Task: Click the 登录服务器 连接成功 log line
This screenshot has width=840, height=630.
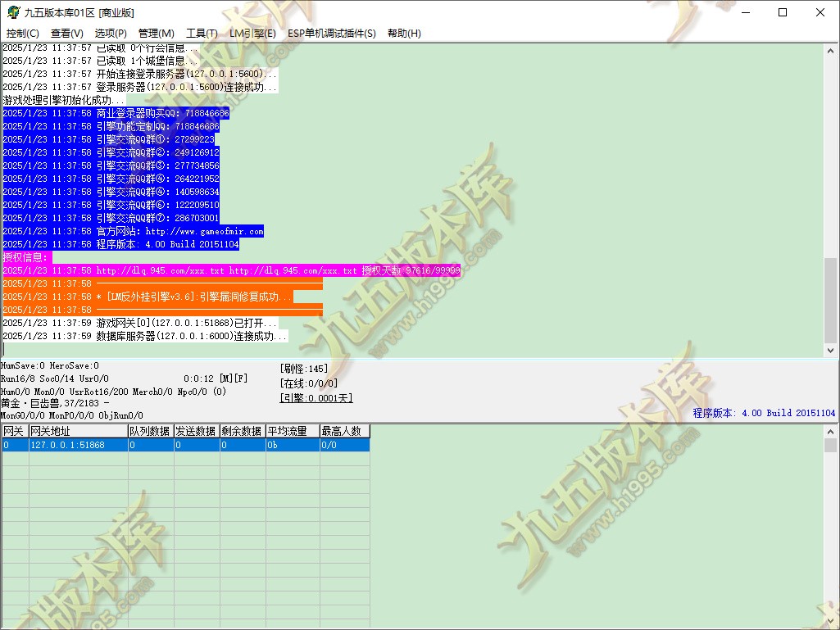Action: (140, 87)
